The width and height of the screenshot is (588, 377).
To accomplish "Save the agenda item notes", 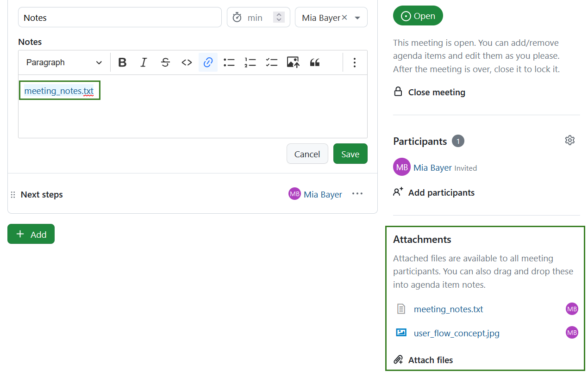I will point(350,154).
